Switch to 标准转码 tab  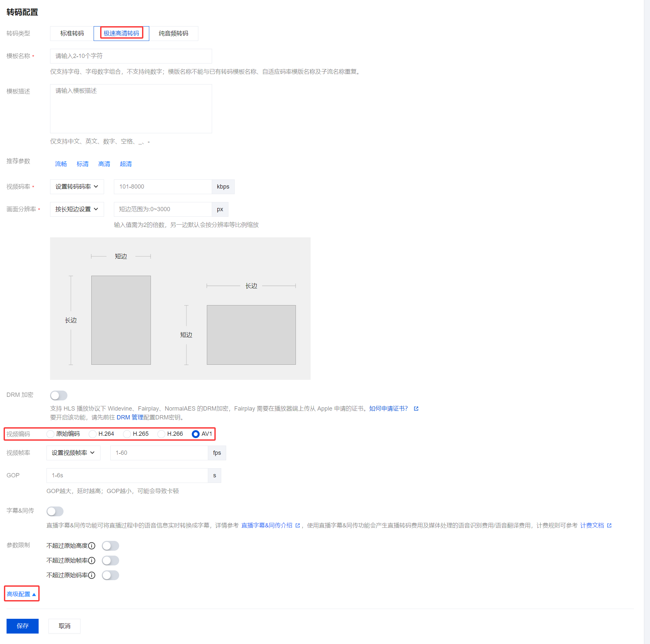coord(72,33)
